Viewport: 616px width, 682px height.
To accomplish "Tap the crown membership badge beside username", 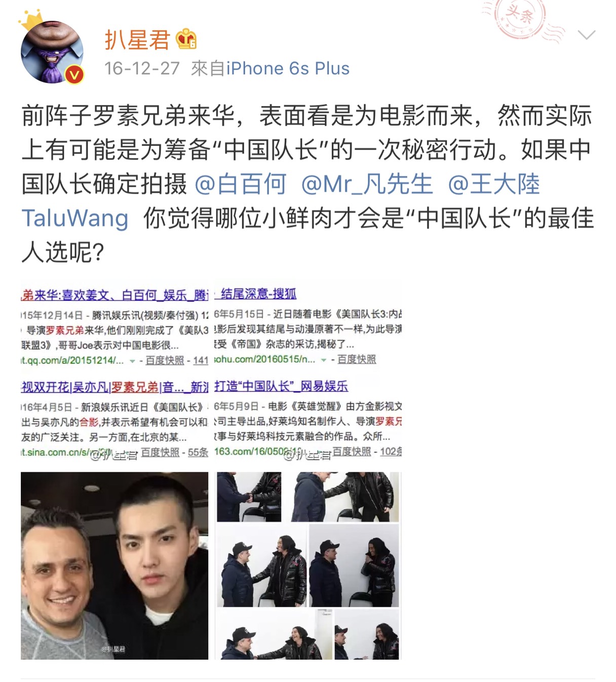I will pos(186,39).
